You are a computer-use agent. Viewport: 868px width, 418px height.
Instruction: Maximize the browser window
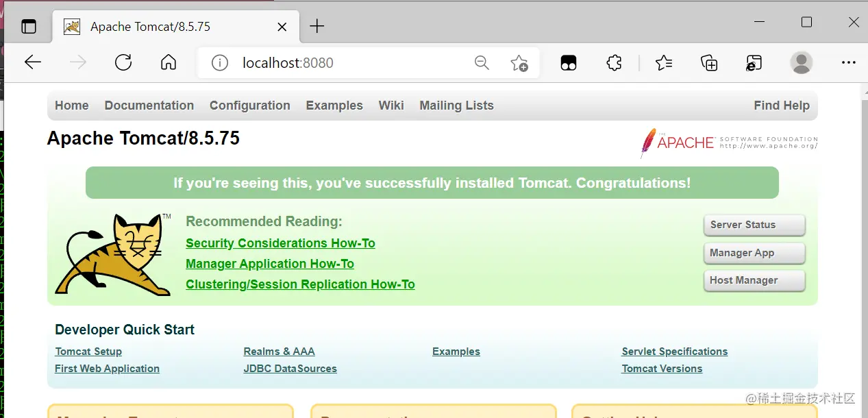click(x=807, y=23)
